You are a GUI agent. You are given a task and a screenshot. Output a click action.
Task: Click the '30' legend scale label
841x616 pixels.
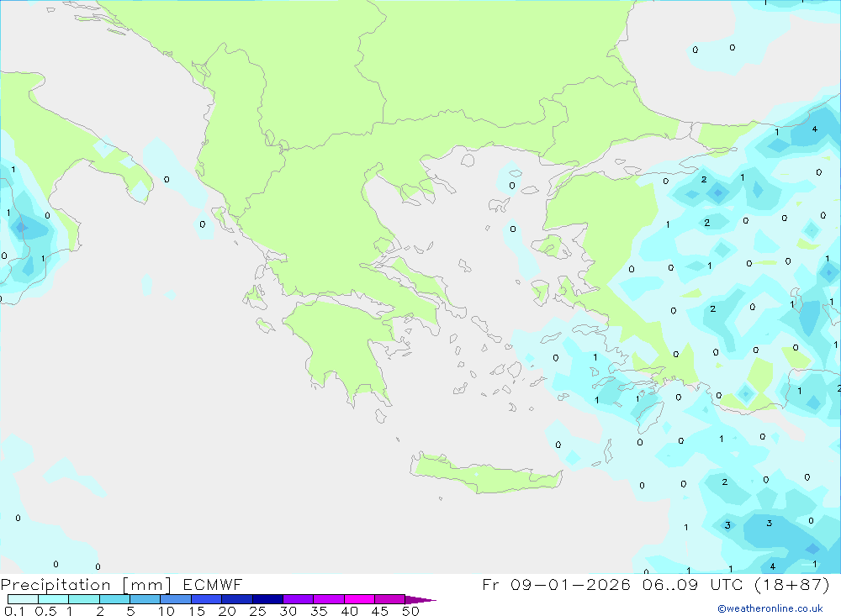point(288,611)
